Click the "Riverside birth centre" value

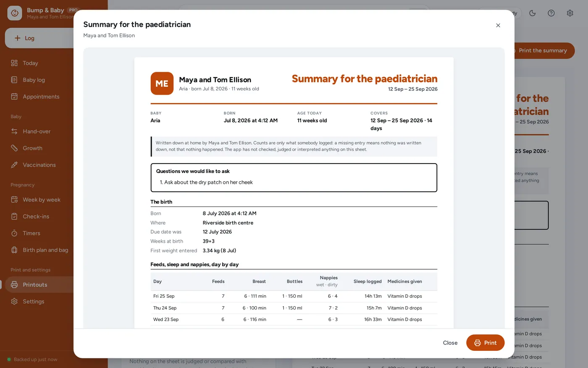point(228,223)
